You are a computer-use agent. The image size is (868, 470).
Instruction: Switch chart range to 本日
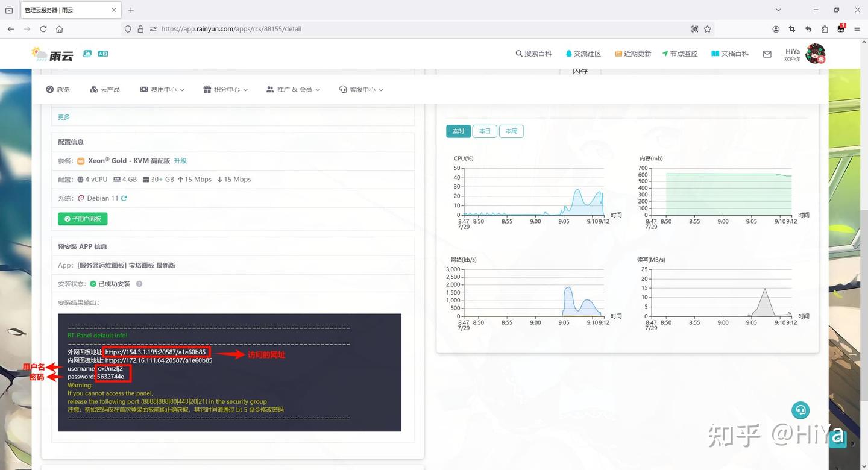(485, 131)
